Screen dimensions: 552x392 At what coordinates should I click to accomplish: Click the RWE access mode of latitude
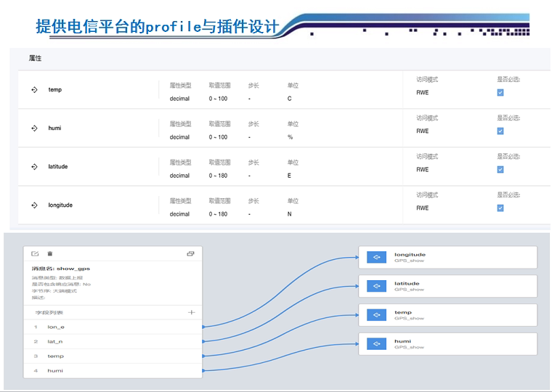[423, 170]
